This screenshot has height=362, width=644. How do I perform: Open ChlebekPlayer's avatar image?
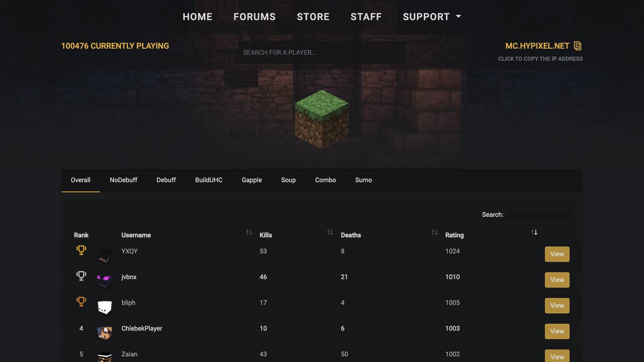click(x=105, y=333)
